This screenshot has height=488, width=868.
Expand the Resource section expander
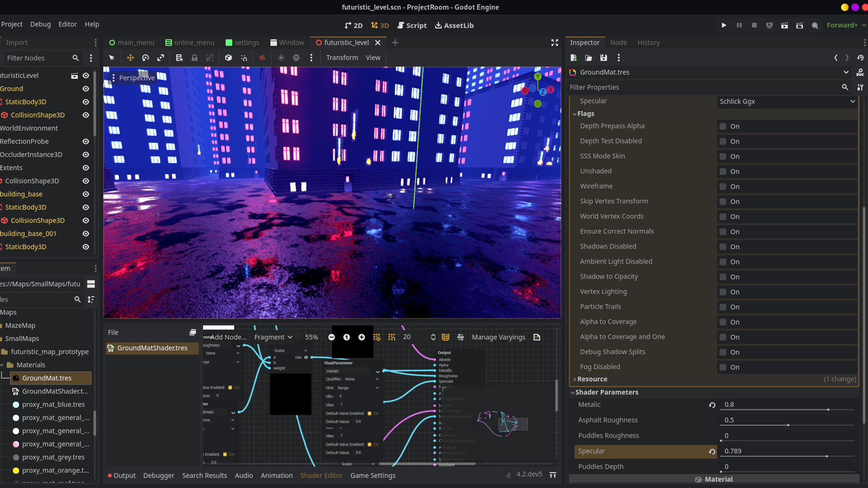tap(574, 378)
